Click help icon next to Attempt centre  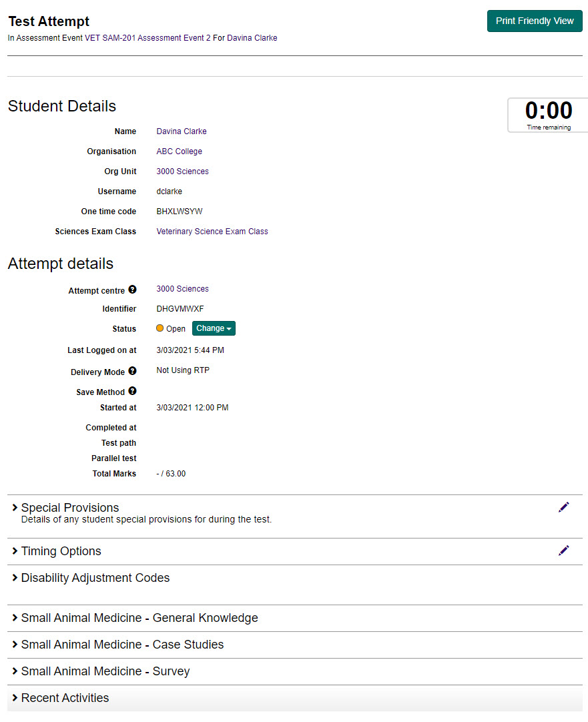pos(132,290)
